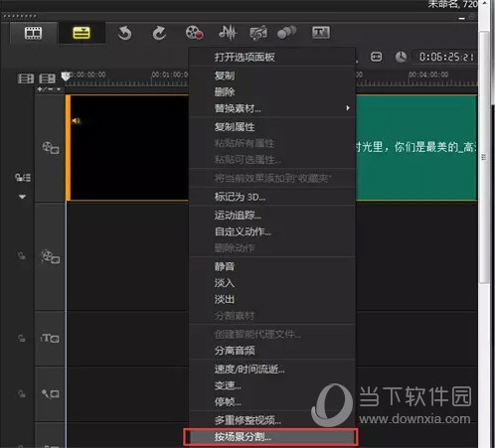
Task: Choose 复制属性 in context menu
Action: (x=272, y=127)
